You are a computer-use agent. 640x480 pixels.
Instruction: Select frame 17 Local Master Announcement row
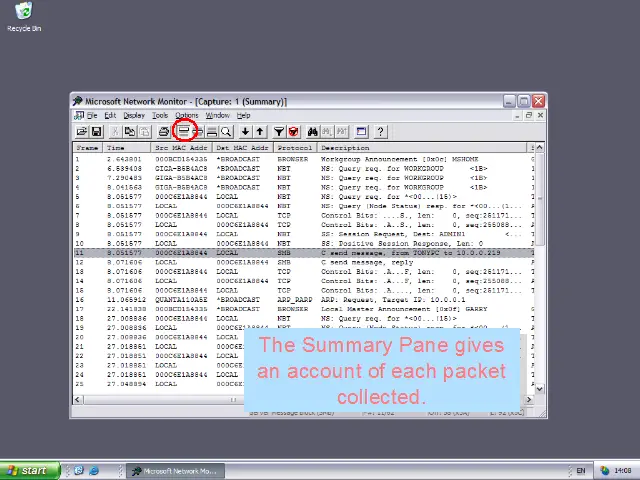(304, 309)
